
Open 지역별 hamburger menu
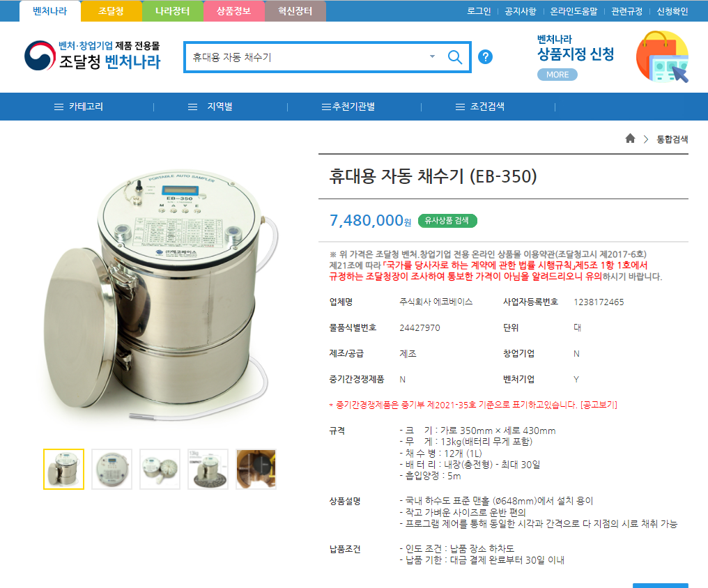pos(210,107)
